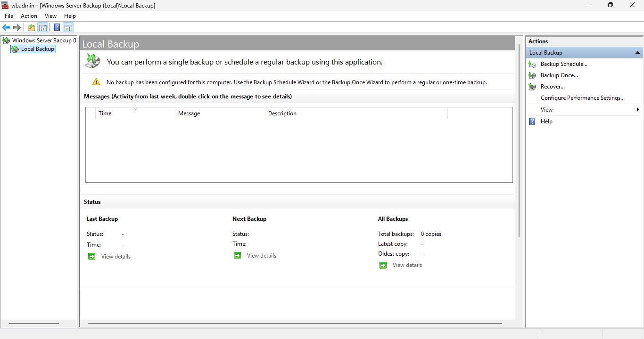View details under Last Backup
644x339 pixels.
point(116,257)
